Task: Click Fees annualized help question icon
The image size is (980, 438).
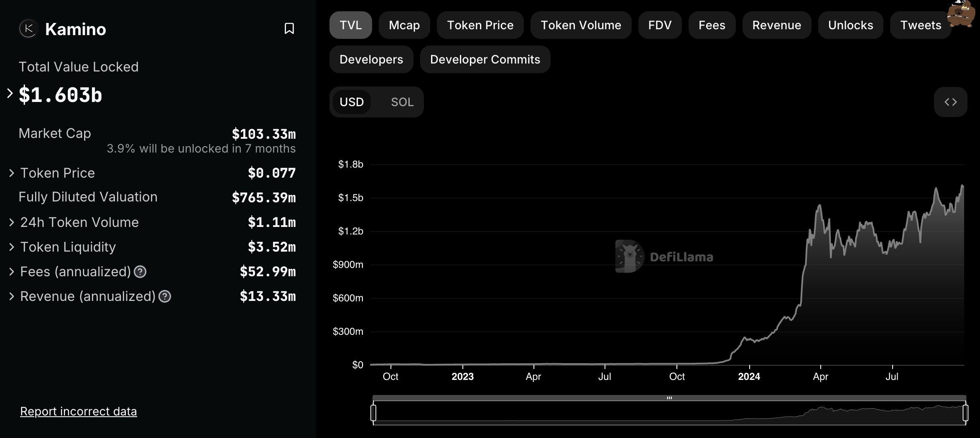Action: pos(140,272)
